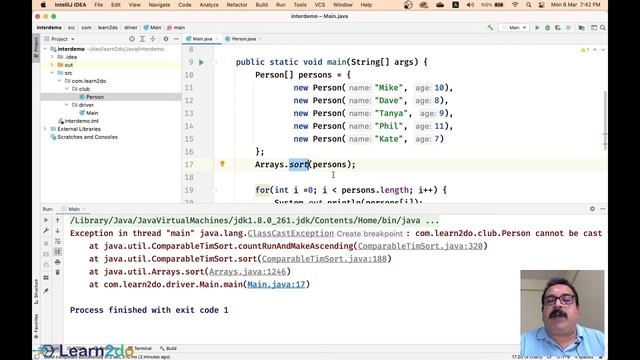Open the Navigate menu
The height and width of the screenshot is (360, 640).
pyautogui.click(x=159, y=5)
